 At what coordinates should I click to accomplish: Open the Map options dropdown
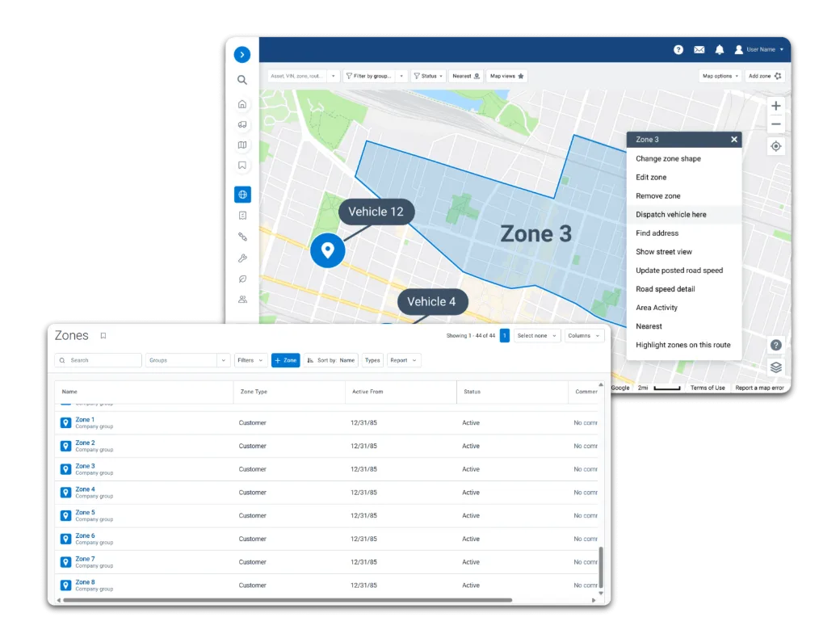point(720,76)
